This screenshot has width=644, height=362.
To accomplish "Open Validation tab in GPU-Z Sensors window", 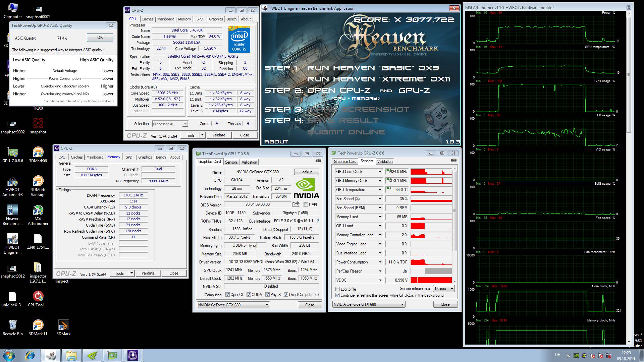I will point(385,162).
